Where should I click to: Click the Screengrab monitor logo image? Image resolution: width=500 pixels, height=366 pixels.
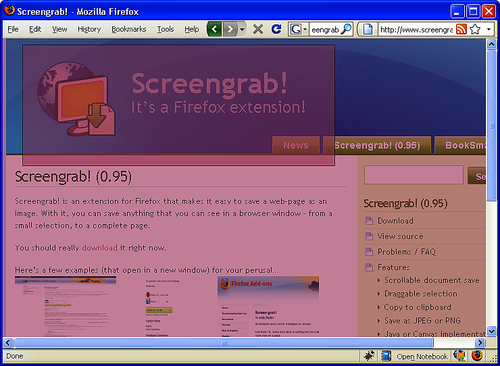(77, 99)
